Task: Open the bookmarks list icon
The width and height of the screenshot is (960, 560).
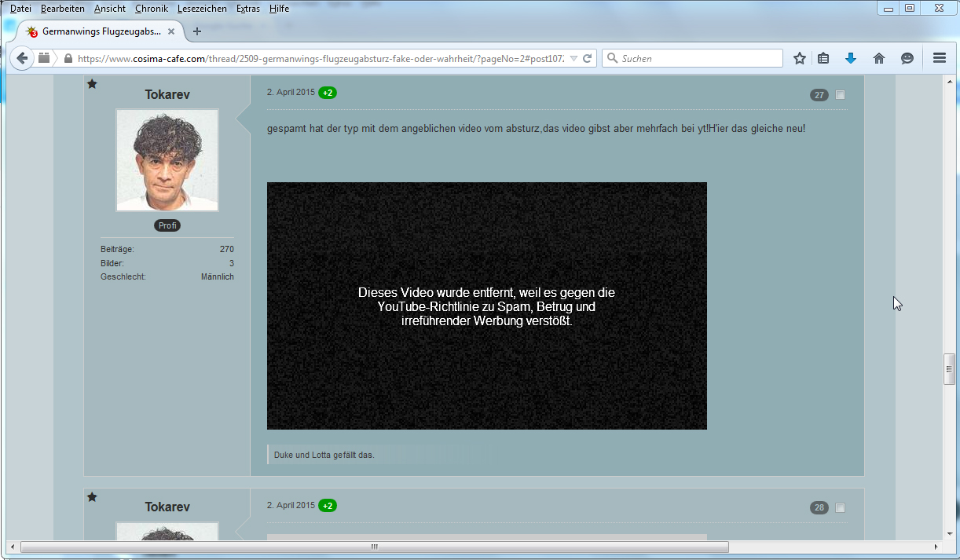Action: coord(823,58)
